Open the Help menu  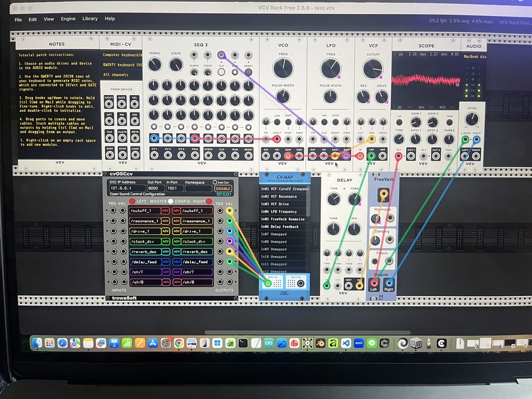(110, 19)
